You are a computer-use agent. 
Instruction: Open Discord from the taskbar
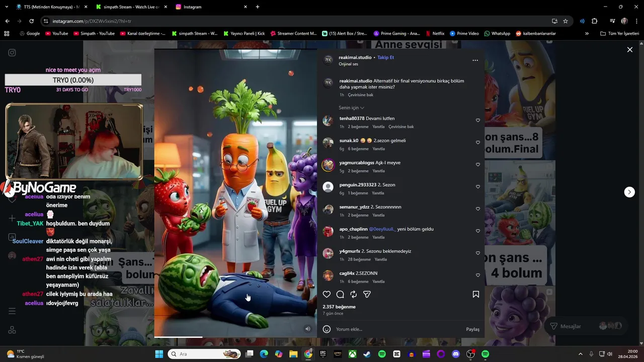click(x=456, y=354)
